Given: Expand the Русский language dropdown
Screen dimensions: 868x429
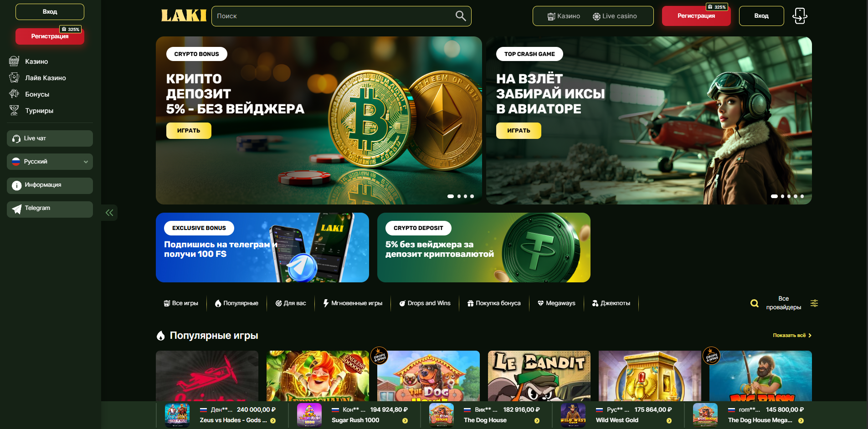Looking at the screenshot, I should (50, 162).
